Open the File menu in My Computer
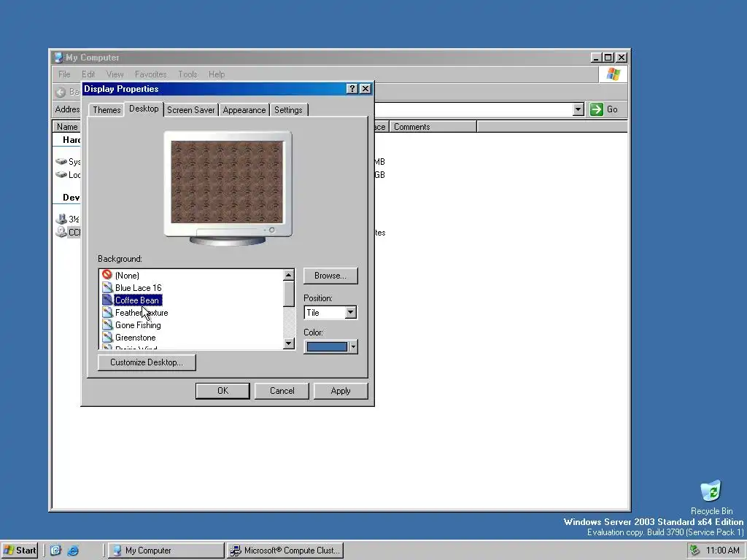This screenshot has width=747, height=560. 64,74
